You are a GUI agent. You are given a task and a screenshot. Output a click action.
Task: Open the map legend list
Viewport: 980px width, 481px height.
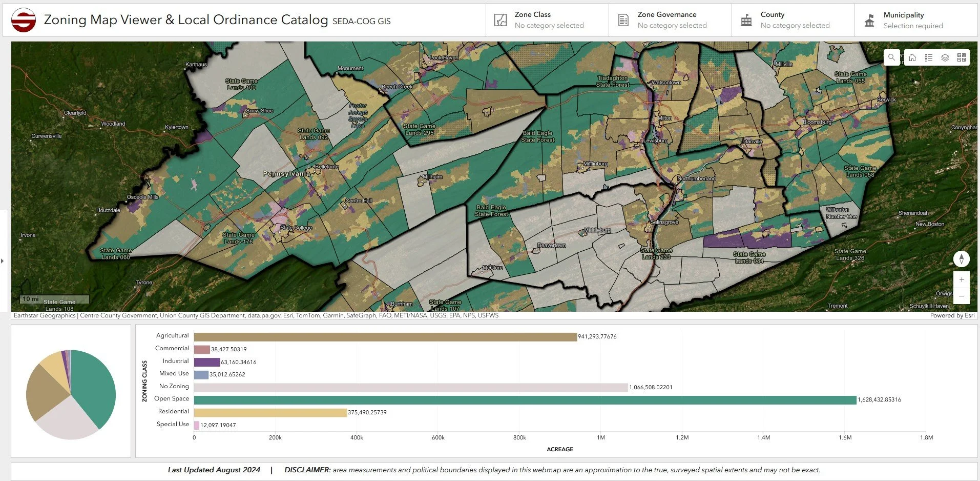(929, 57)
